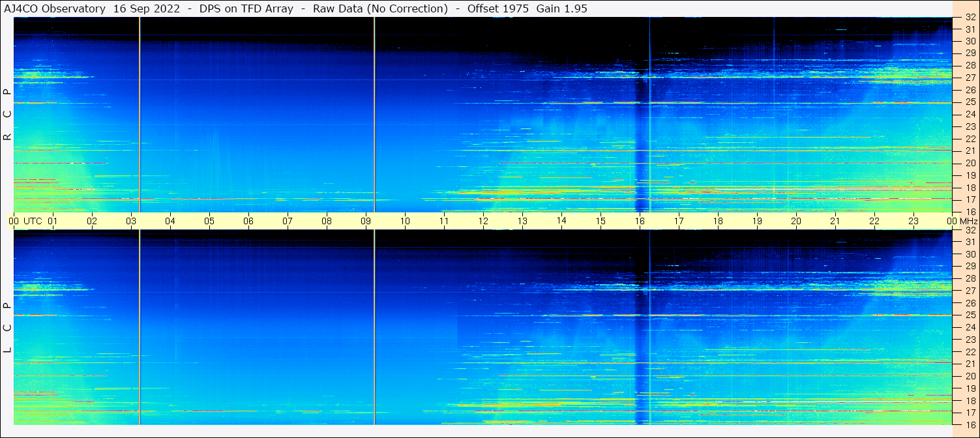This screenshot has height=438, width=980.
Task: Click hour "17" on the time axis
Action: tap(679, 221)
